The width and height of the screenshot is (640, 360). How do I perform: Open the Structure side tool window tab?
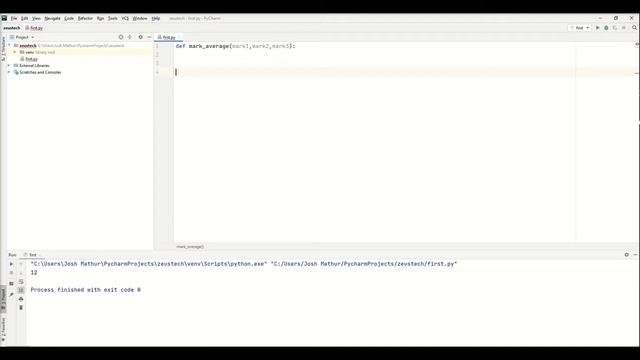(3, 48)
